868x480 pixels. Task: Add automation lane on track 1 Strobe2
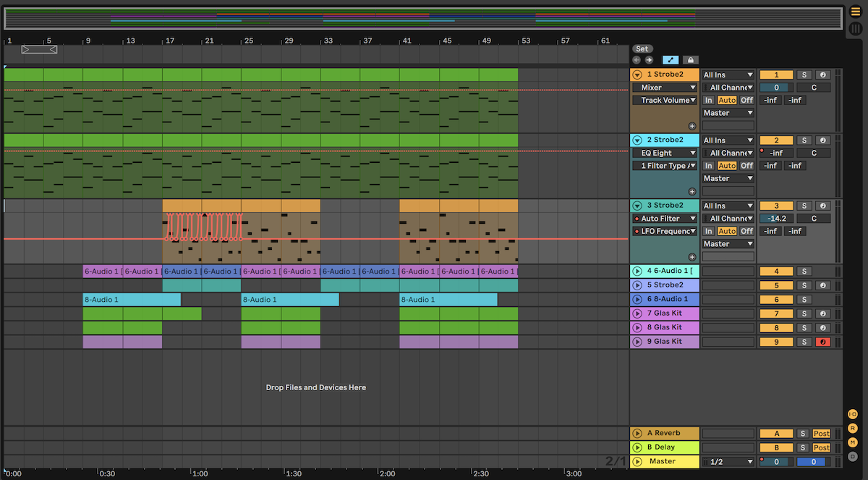click(x=692, y=126)
